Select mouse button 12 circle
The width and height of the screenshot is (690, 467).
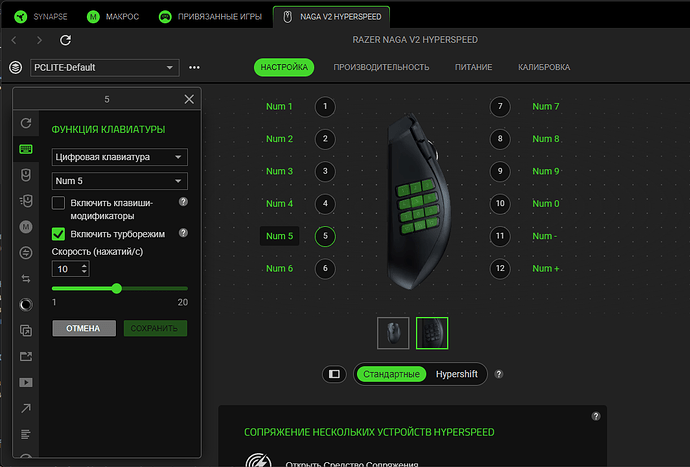point(500,268)
